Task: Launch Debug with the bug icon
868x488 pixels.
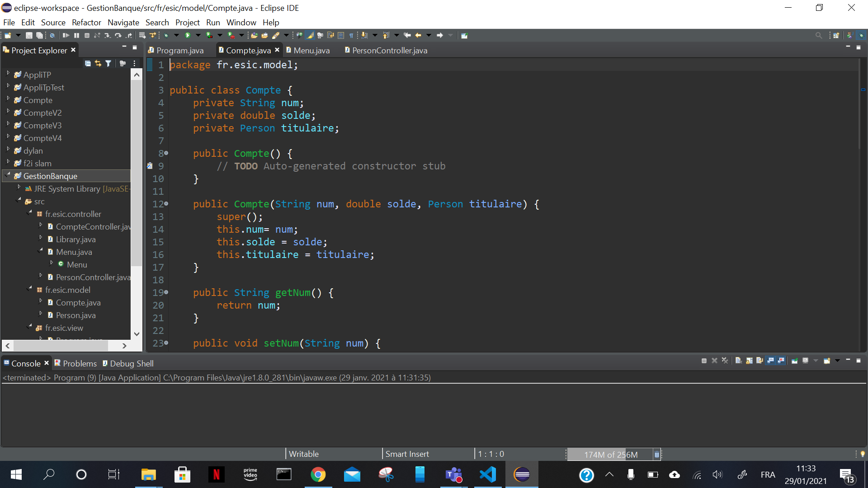Action: [166, 35]
